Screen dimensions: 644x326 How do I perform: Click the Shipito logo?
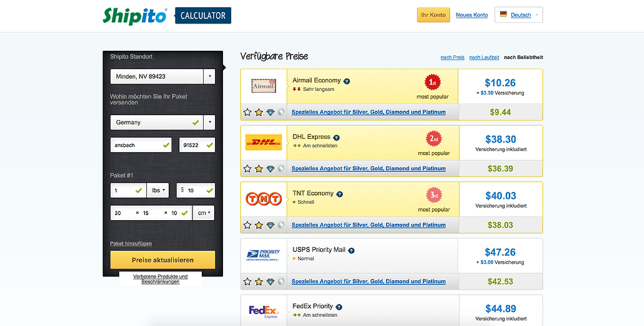click(x=135, y=16)
